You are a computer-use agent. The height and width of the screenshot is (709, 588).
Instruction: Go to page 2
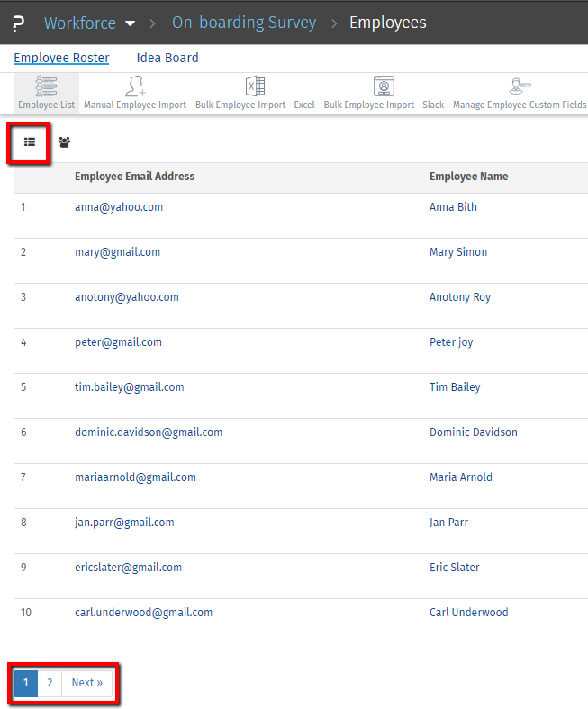[x=50, y=683]
